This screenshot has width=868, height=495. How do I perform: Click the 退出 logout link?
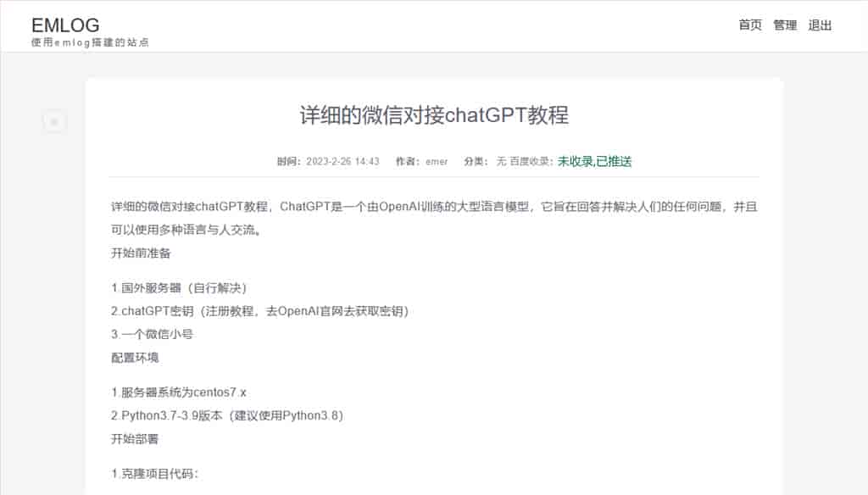click(x=820, y=25)
